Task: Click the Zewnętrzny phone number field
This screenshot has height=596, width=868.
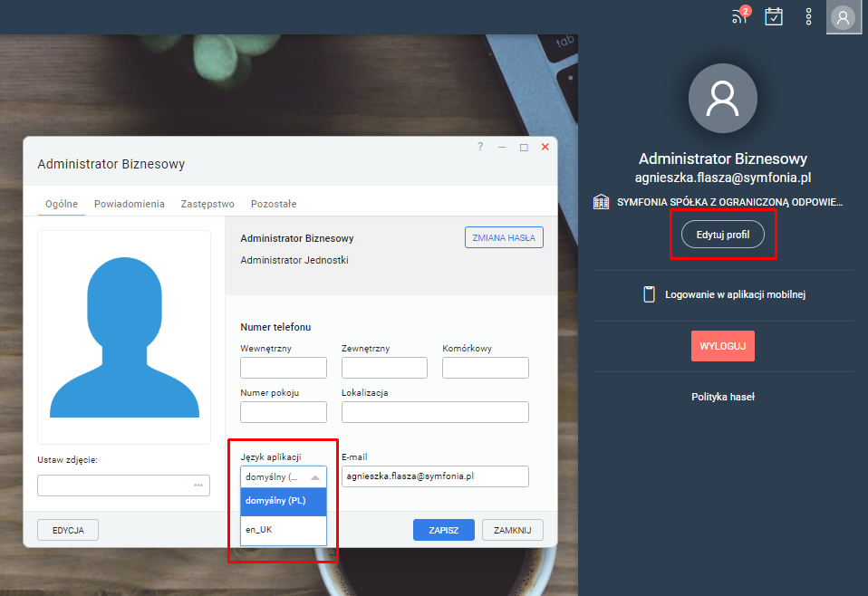Action: point(384,368)
